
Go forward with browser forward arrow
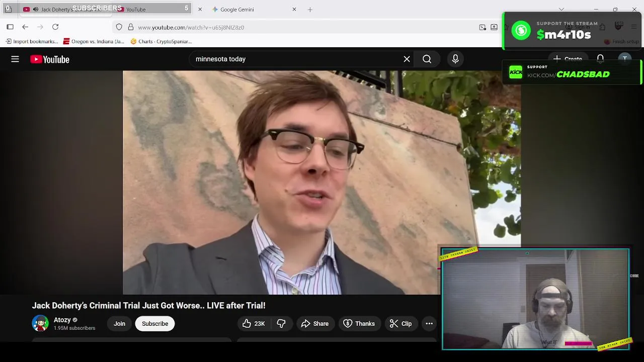point(40,27)
